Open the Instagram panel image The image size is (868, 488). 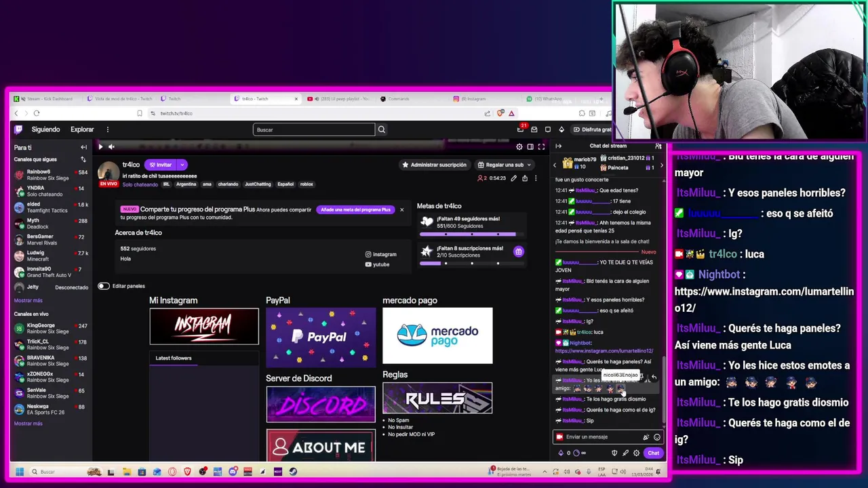point(204,326)
